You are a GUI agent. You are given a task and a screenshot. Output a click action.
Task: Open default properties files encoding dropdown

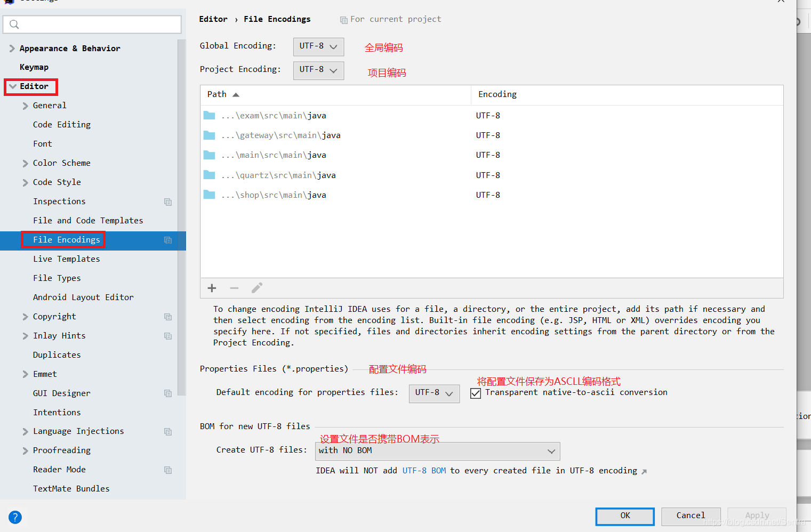tap(434, 393)
